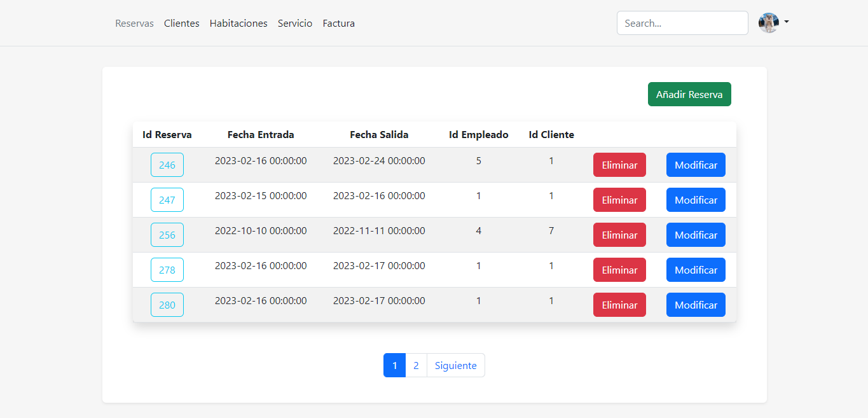Open reservation 280 details
The height and width of the screenshot is (418, 868).
[167, 304]
